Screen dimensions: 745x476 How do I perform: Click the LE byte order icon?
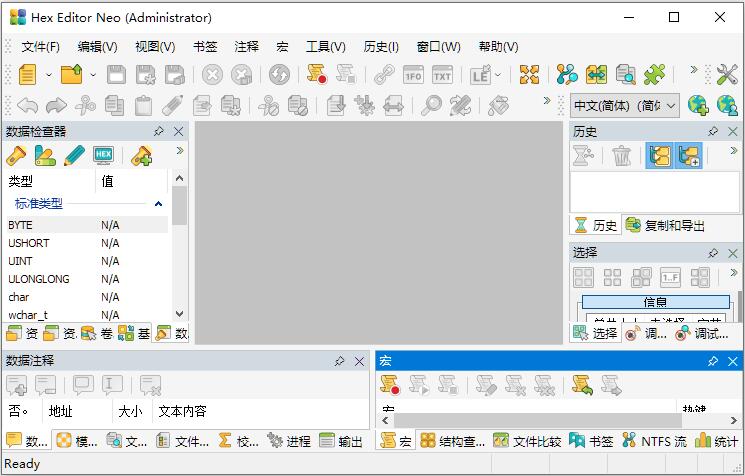tap(480, 75)
